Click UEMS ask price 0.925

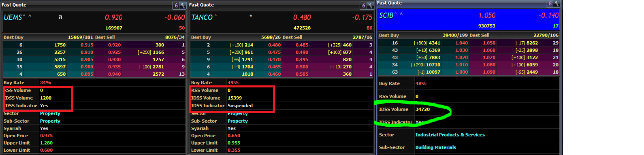(x=115, y=52)
